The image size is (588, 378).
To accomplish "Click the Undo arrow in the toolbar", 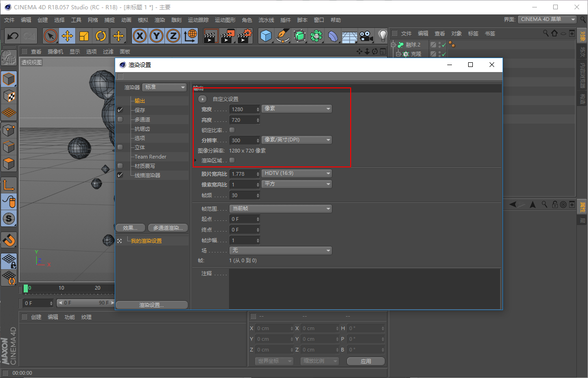I will coord(13,36).
